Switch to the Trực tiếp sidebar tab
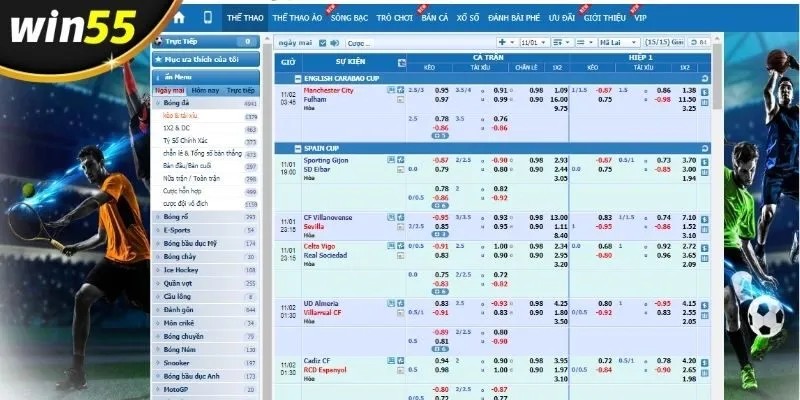Viewport: 800px width, 400px height. 241,90
